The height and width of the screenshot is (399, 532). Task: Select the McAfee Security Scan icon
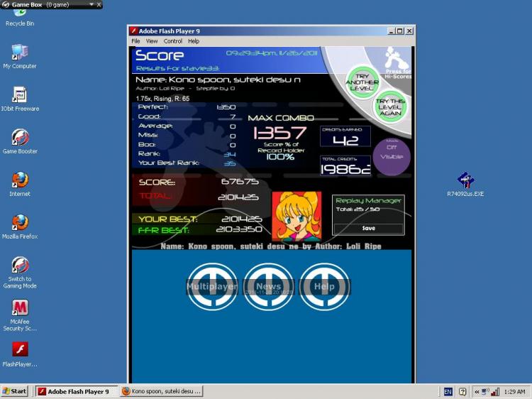[x=20, y=315]
